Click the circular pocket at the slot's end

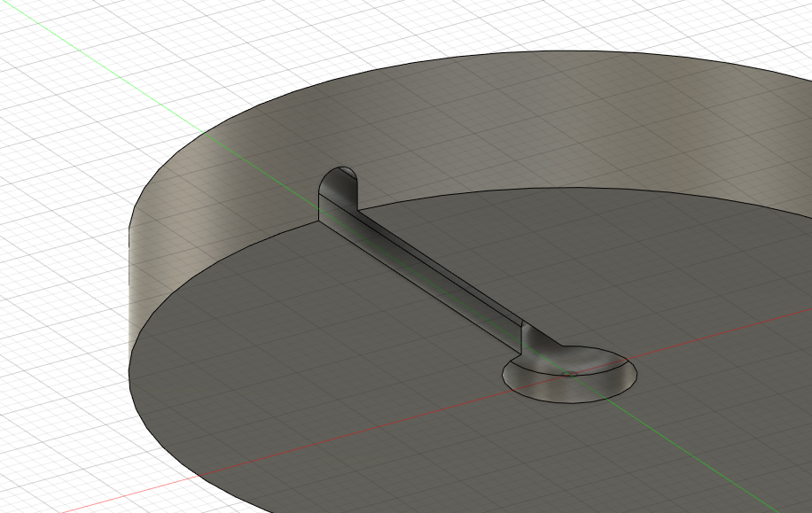pos(570,374)
